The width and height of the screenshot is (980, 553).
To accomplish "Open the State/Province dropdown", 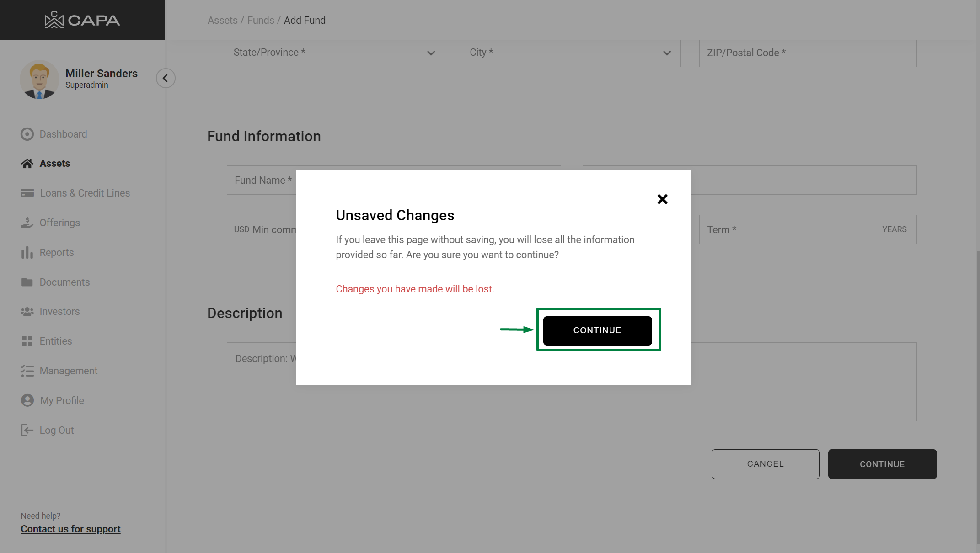I will click(335, 53).
